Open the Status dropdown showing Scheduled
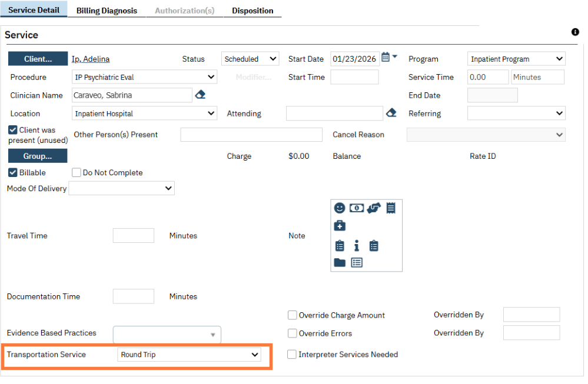This screenshot has width=588, height=384. pyautogui.click(x=250, y=59)
